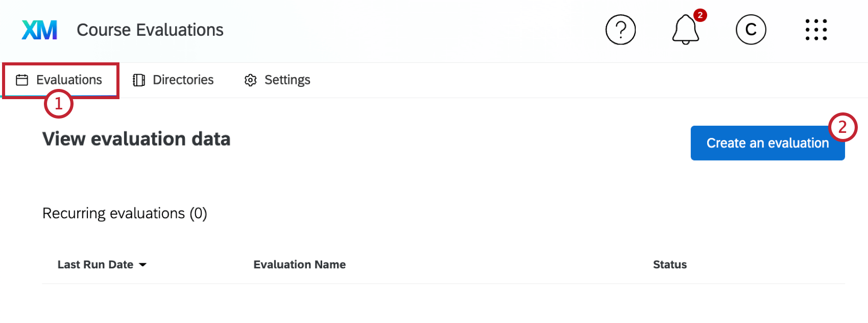Sort by the Last Run Date arrow
The width and height of the screenshot is (868, 323).
point(143,265)
